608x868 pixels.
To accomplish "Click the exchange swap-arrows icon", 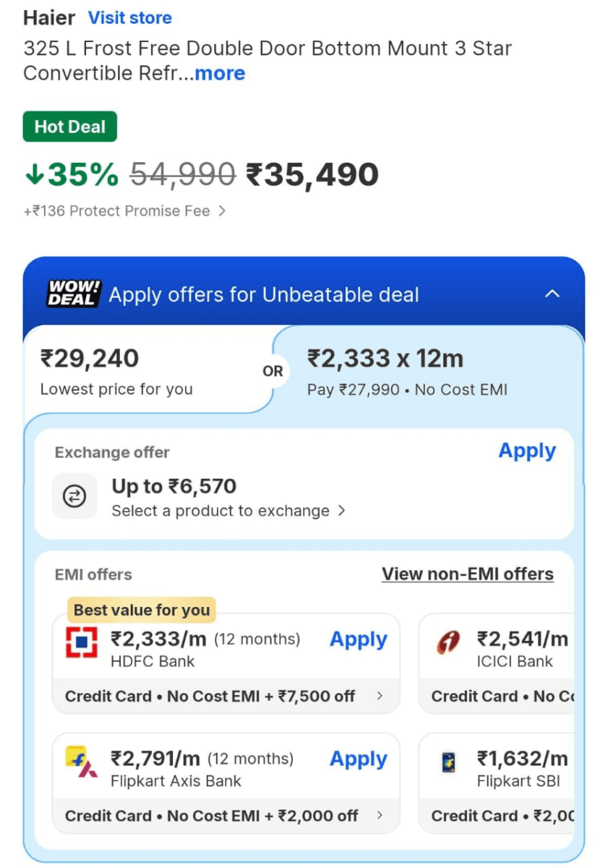I will [74, 495].
